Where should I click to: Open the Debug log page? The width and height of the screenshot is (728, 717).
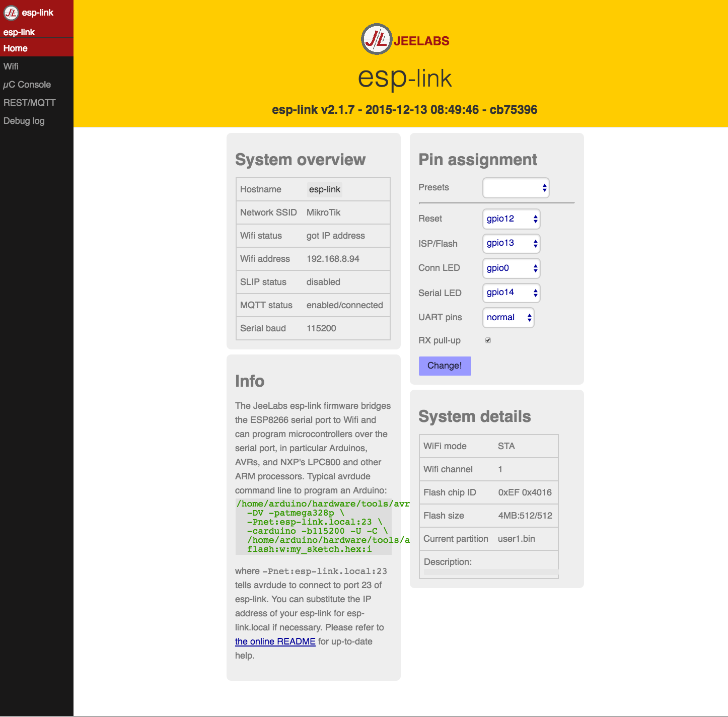[x=37, y=121]
